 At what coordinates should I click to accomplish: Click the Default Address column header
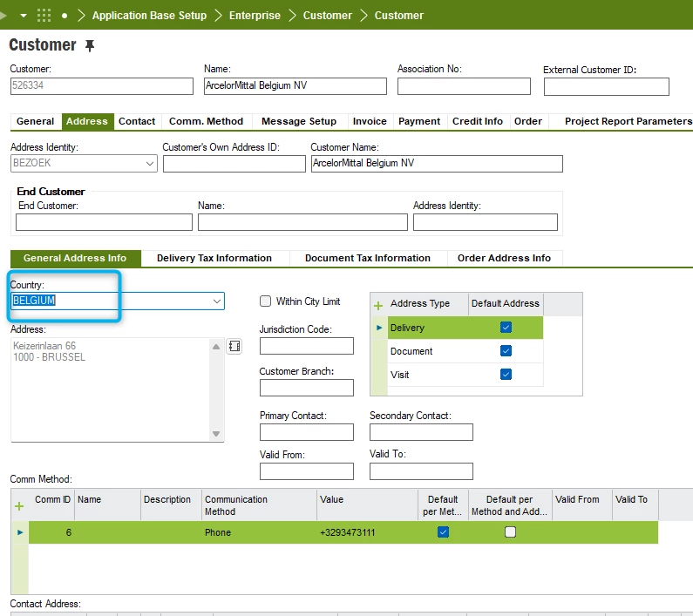pos(506,303)
